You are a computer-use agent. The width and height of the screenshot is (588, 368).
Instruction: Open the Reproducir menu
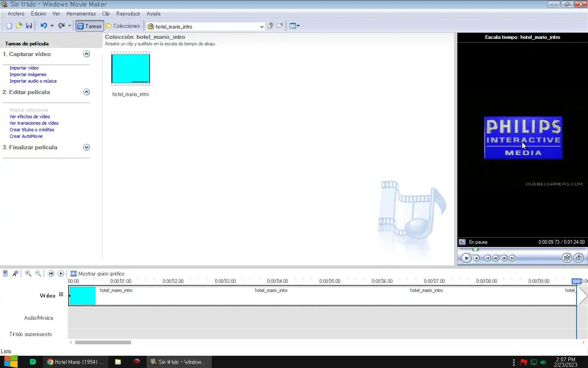click(128, 13)
